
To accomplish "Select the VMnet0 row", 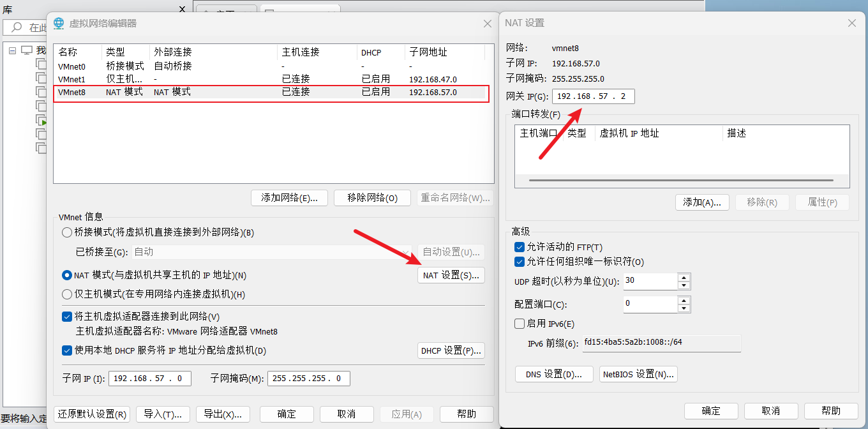I will (273, 66).
